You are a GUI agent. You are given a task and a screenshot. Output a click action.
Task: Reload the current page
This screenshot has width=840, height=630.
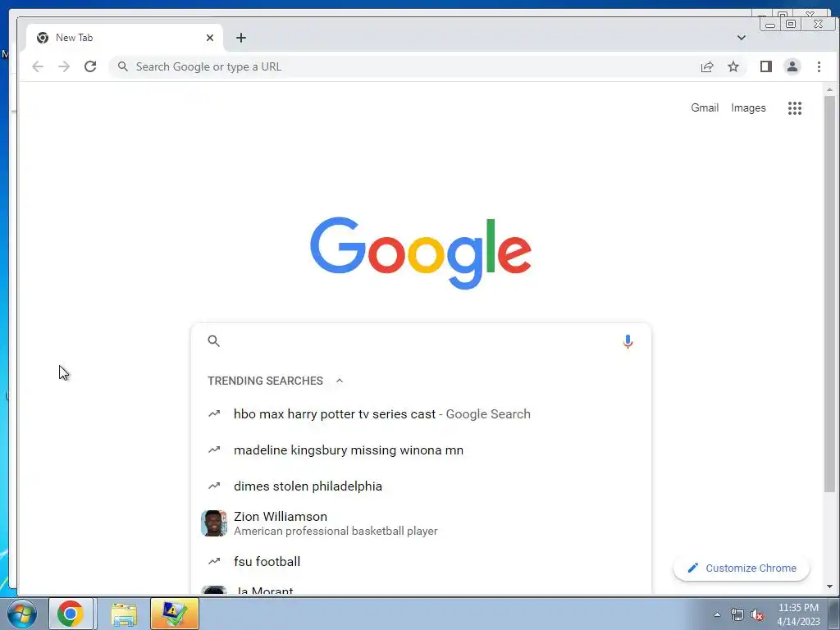[90, 66]
